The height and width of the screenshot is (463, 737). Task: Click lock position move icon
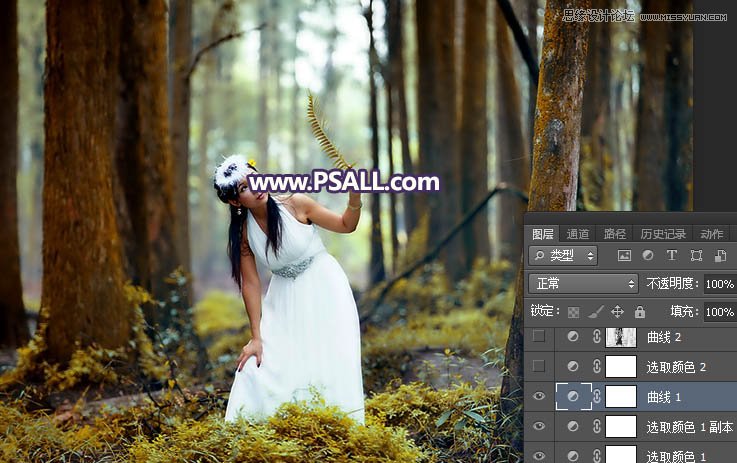click(617, 311)
